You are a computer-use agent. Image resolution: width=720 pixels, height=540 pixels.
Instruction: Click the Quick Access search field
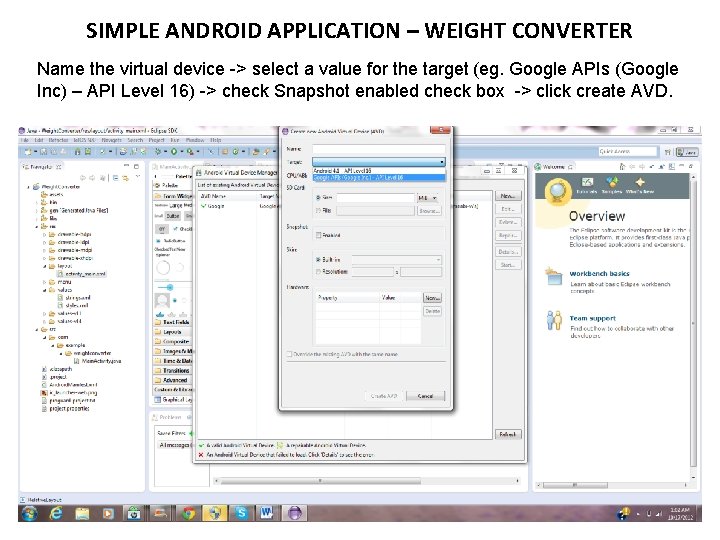(x=628, y=152)
